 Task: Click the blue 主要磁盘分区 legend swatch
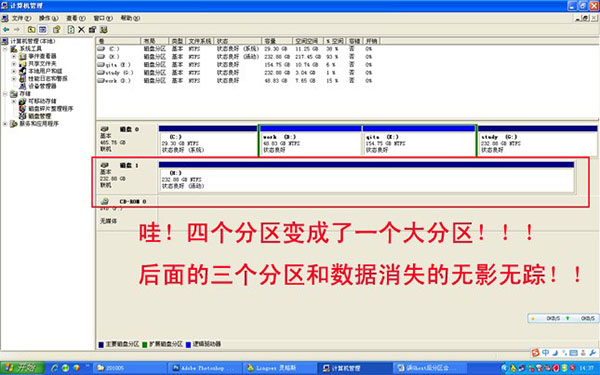101,344
